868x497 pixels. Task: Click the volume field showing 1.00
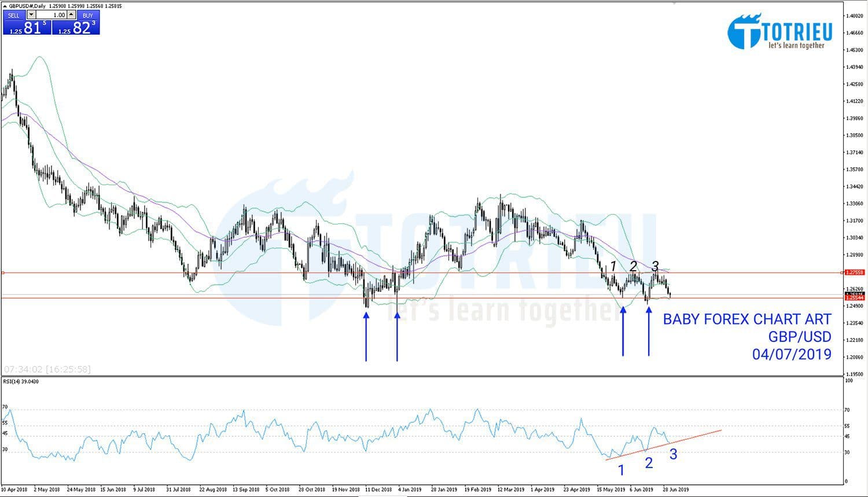tap(52, 14)
